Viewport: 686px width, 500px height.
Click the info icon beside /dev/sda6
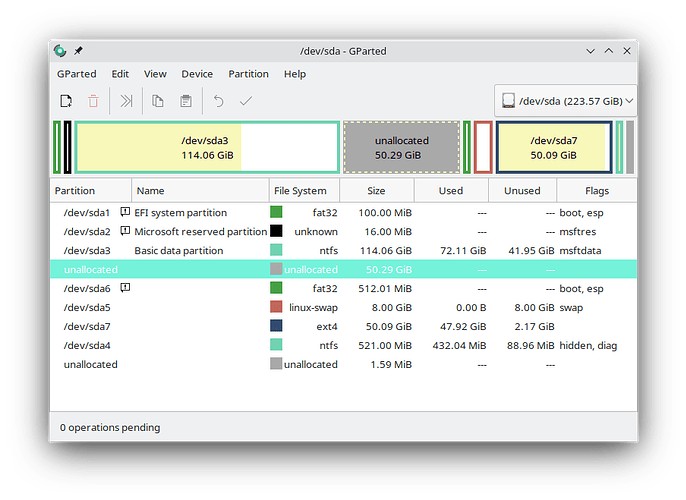[125, 287]
